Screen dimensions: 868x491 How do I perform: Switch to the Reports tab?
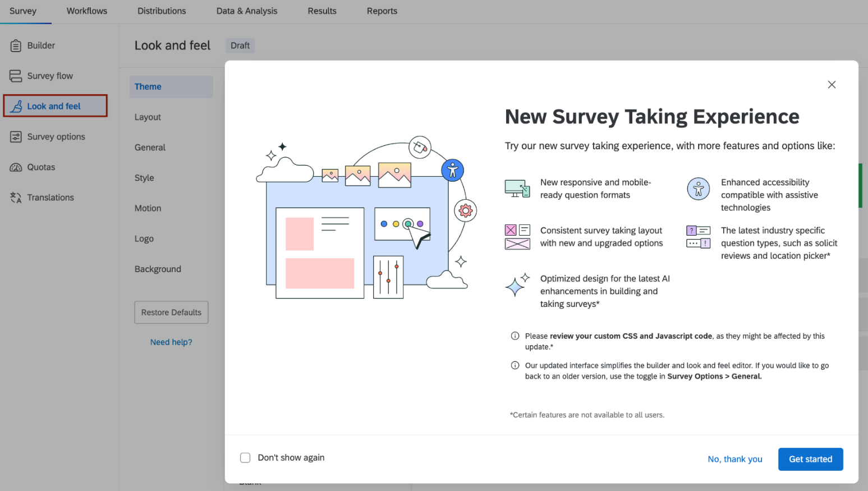(382, 11)
